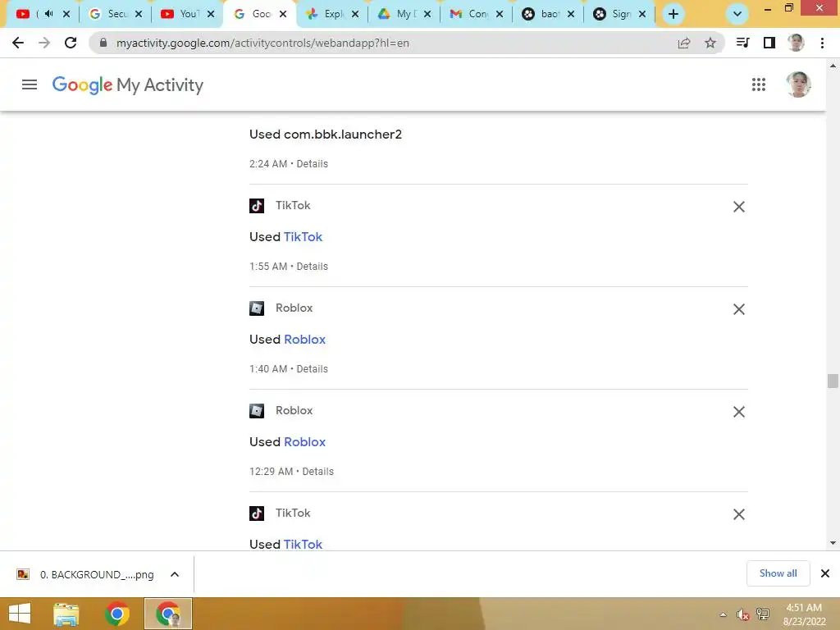Click the Google My Activity logo
The height and width of the screenshot is (630, 840).
(127, 84)
